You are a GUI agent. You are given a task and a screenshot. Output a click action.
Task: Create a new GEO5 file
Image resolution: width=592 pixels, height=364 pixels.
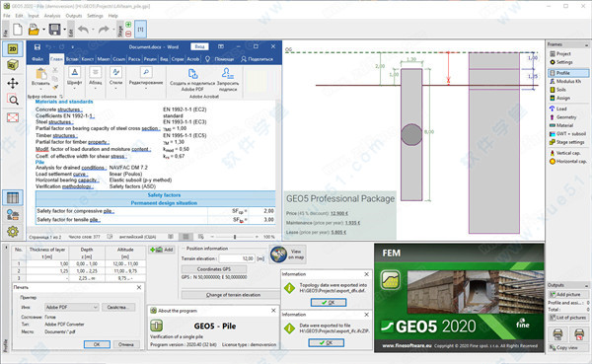18,29
